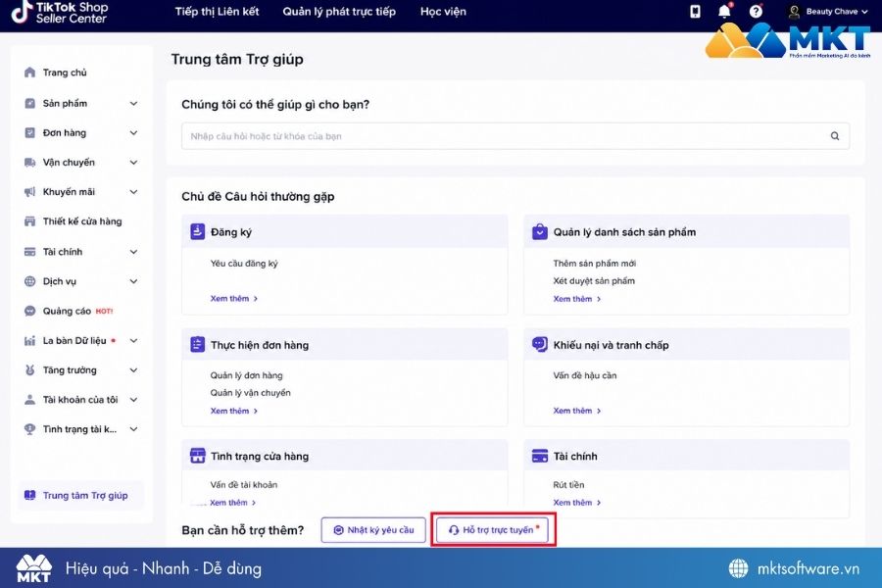Click the Thiết kế cửa hàng store icon
Viewport: 882px width, 588px height.
[29, 221]
